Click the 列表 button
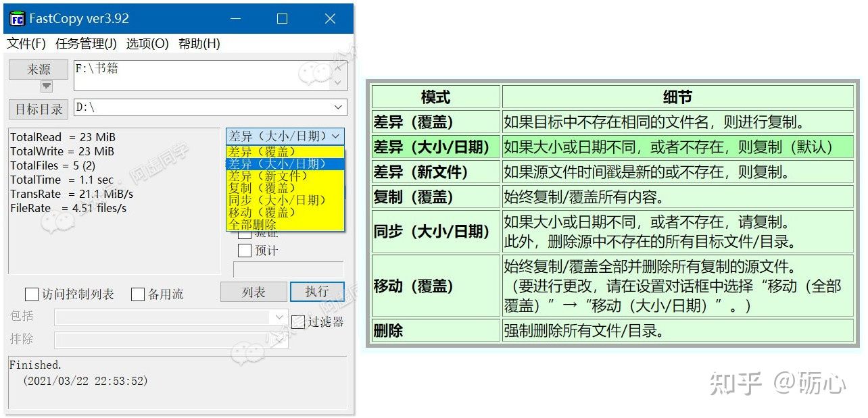 coord(254,292)
